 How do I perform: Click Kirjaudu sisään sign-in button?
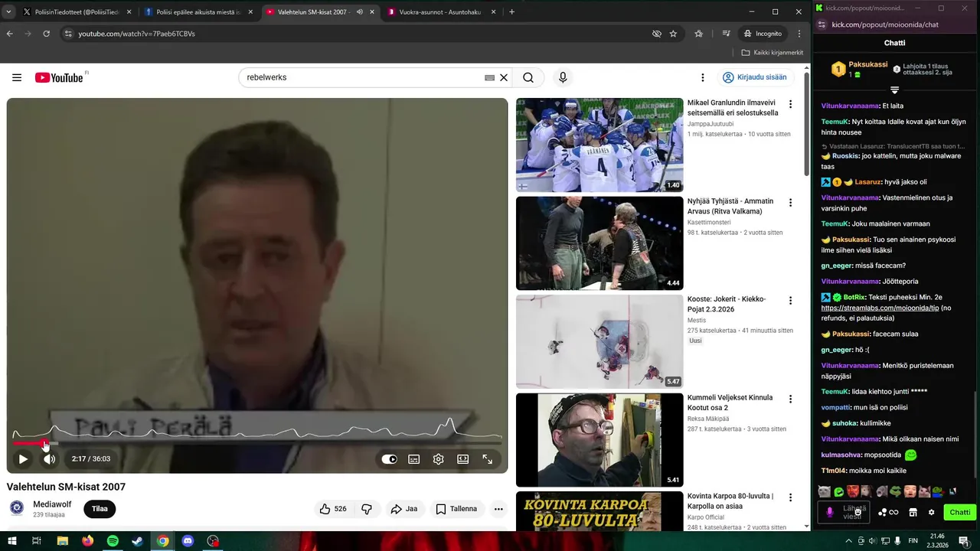[754, 77]
